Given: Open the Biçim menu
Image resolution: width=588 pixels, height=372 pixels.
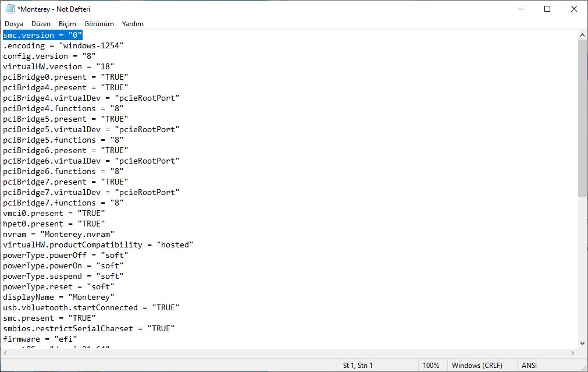Looking at the screenshot, I should click(x=67, y=24).
